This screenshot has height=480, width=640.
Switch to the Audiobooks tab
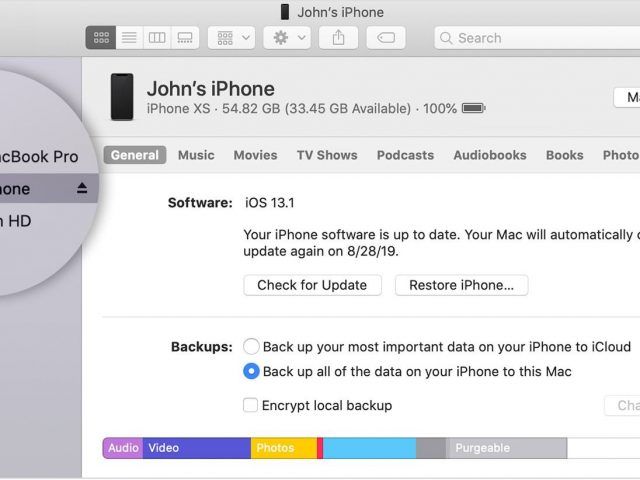pyautogui.click(x=490, y=155)
